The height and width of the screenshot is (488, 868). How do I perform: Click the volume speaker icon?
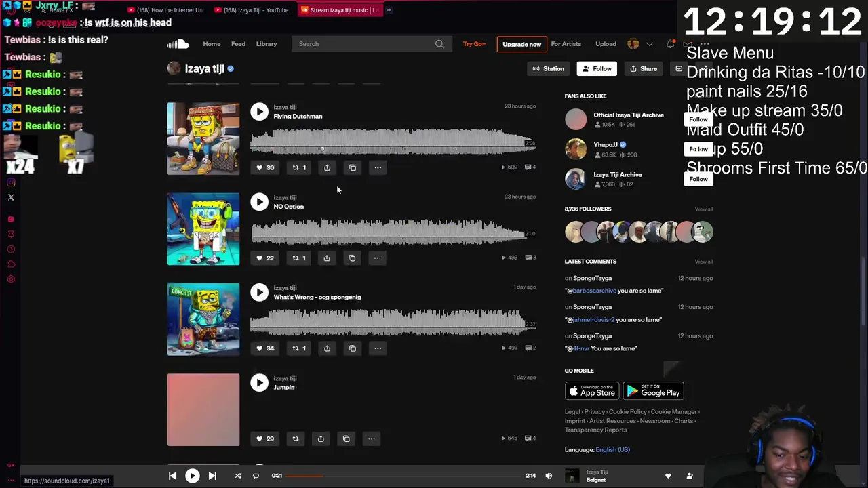click(549, 476)
